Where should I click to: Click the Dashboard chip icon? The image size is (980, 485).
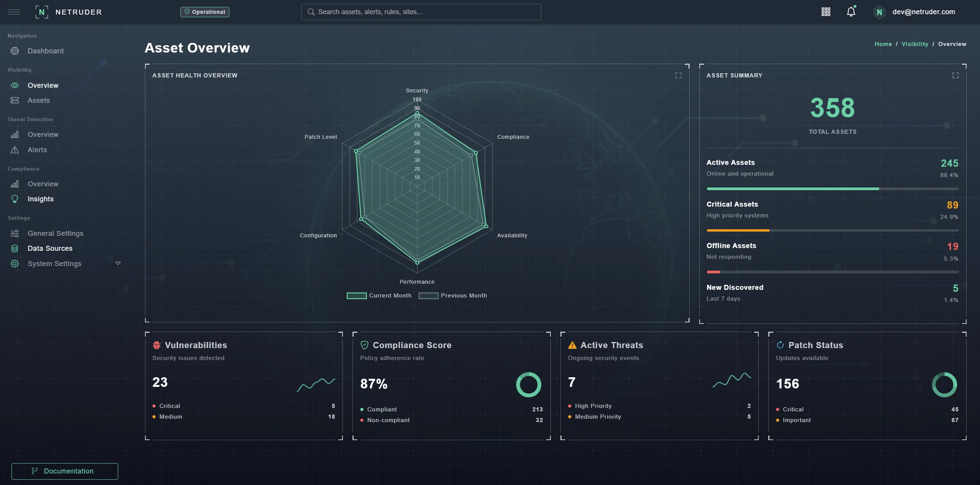[x=15, y=51]
